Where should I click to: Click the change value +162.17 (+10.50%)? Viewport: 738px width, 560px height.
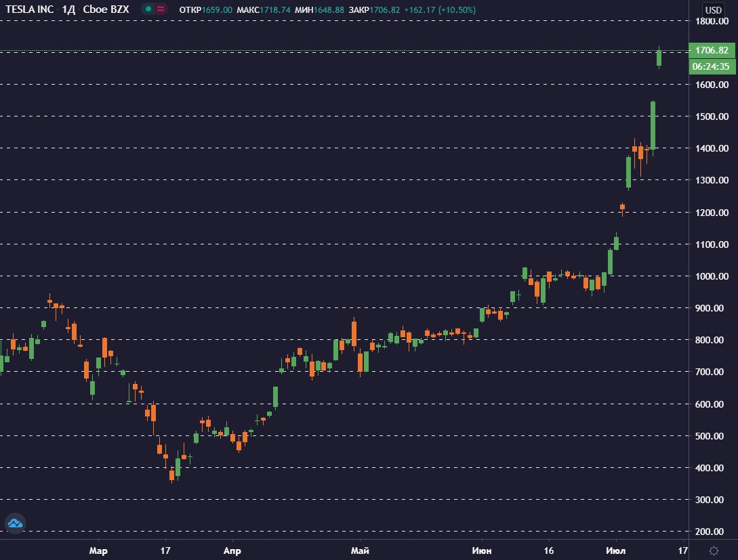pyautogui.click(x=440, y=10)
